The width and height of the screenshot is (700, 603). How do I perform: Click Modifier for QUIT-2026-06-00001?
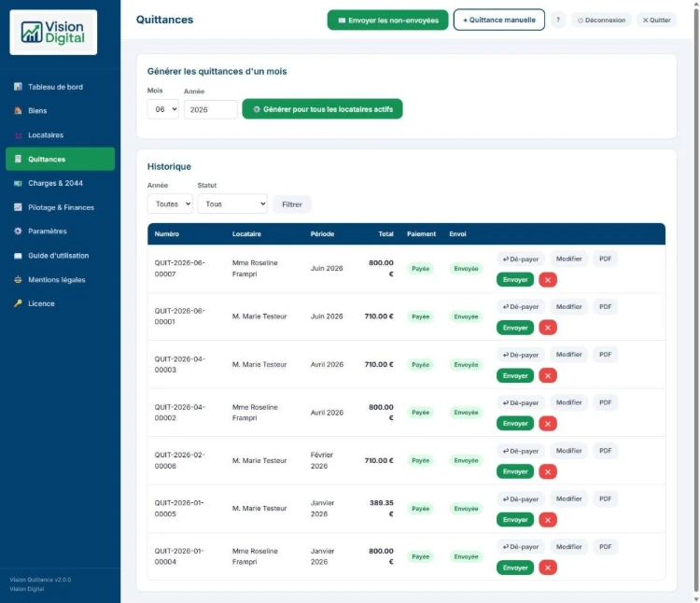(x=568, y=306)
